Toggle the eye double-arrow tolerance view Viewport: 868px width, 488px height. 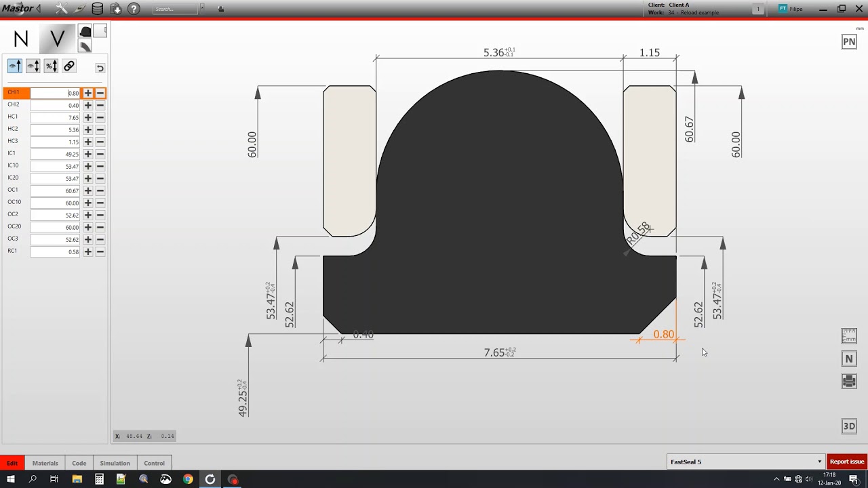[x=33, y=66]
